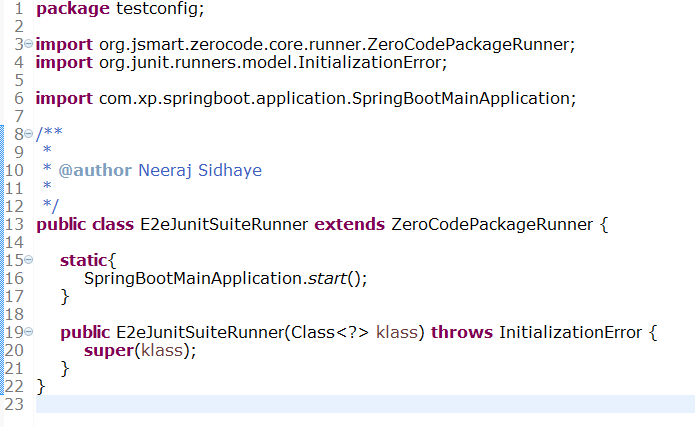Click the super(klass) call
This screenshot has width=695, height=427.
[140, 351]
